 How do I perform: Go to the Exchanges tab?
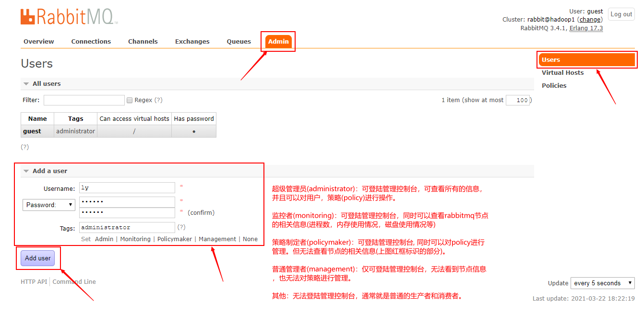[192, 41]
